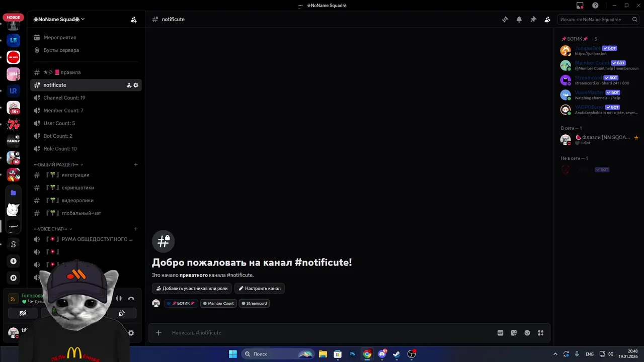Open the NoName Squad server dropdown
644x362 pixels.
(59, 19)
